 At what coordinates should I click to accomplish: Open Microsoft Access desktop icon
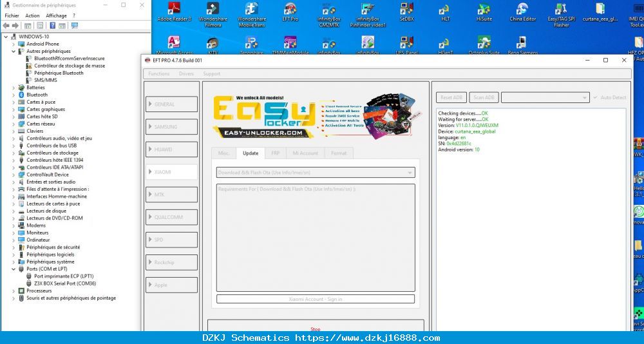tap(174, 46)
